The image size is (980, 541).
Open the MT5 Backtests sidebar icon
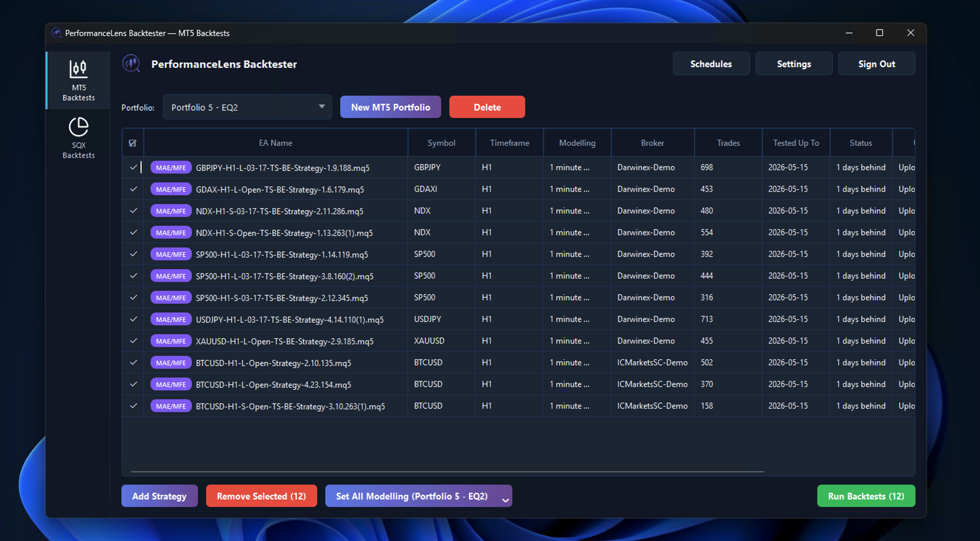click(x=78, y=69)
